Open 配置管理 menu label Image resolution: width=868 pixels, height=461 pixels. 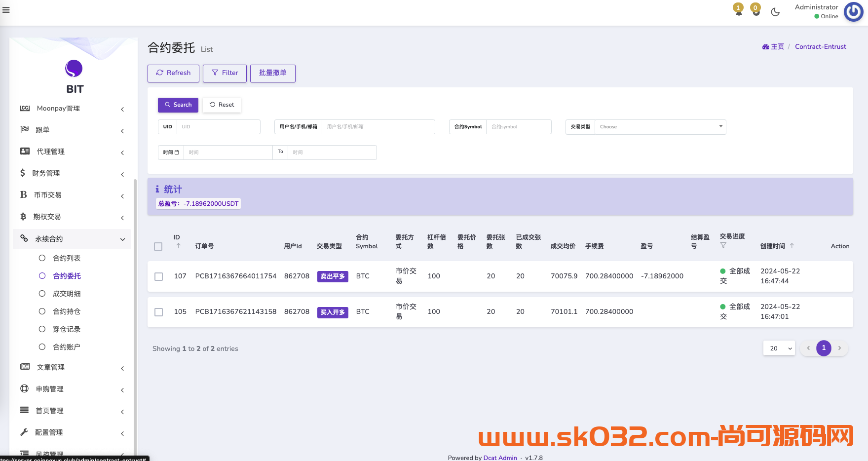point(49,432)
